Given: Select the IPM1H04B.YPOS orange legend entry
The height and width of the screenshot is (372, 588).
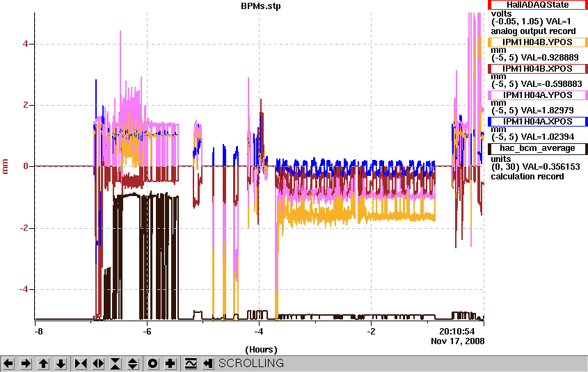Looking at the screenshot, I should click(x=537, y=42).
